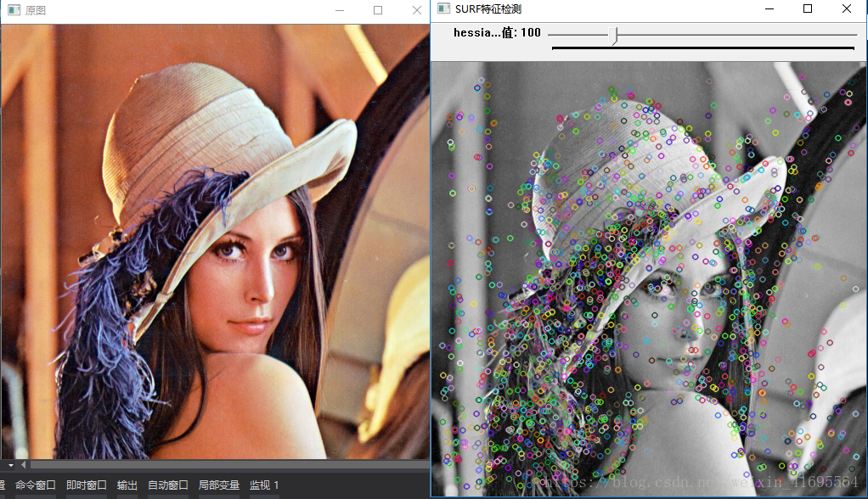The height and width of the screenshot is (499, 868).
Task: Maximize the 原图 window
Action: point(378,10)
